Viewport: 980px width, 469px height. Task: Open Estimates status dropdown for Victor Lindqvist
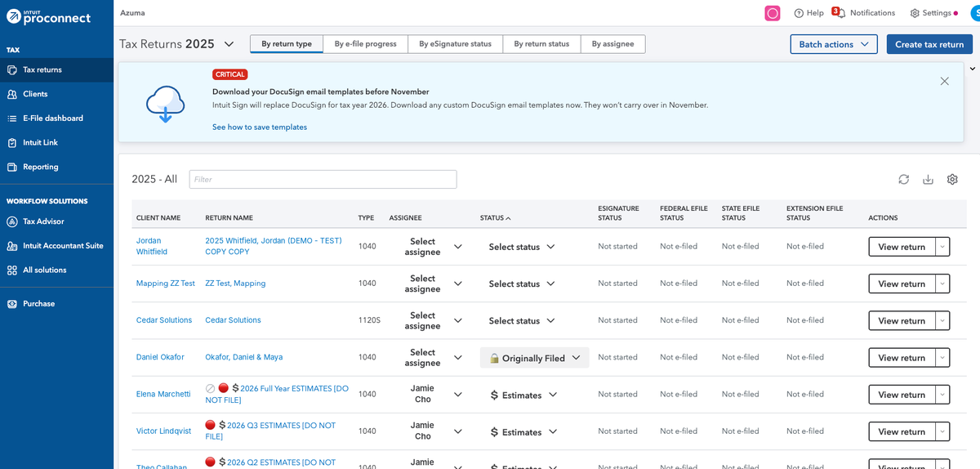523,432
